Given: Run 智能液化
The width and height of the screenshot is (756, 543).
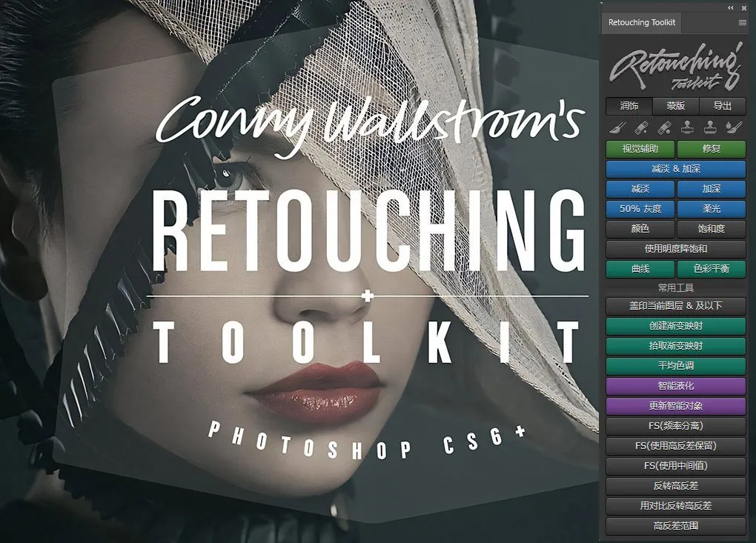Looking at the screenshot, I should (675, 385).
